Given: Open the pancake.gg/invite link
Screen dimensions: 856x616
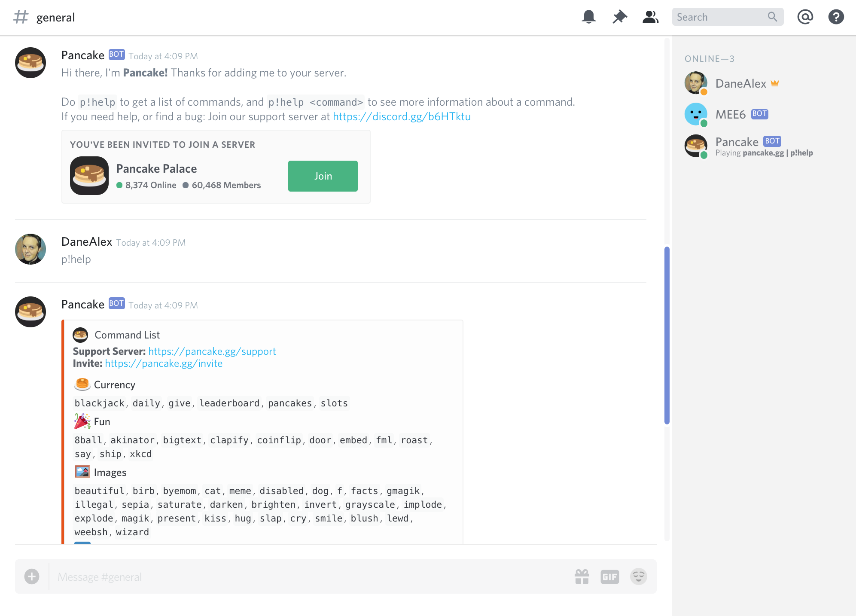Looking at the screenshot, I should [x=164, y=363].
